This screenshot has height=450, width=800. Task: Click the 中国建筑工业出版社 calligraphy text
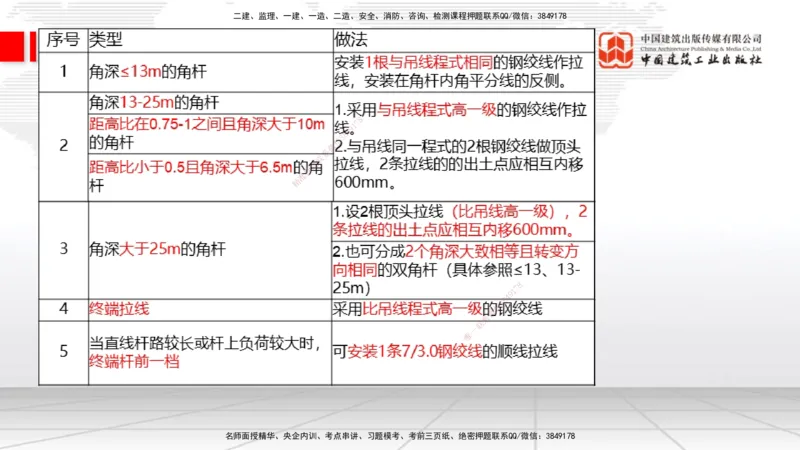(x=701, y=60)
